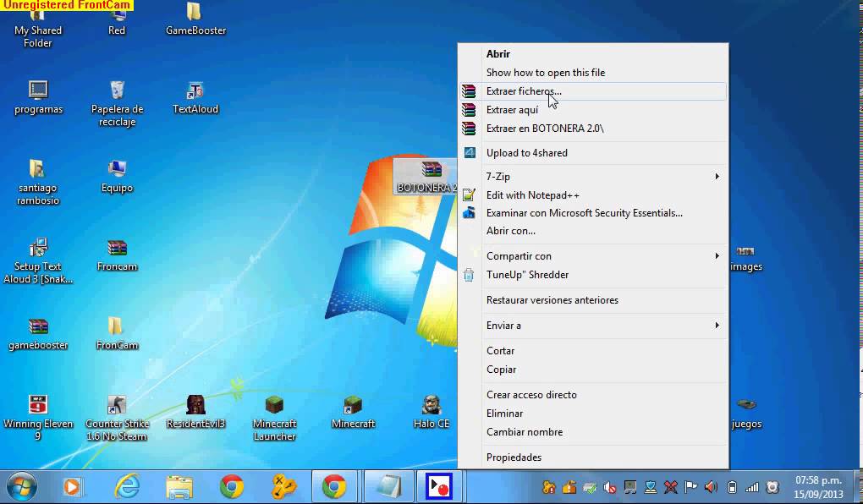Image resolution: width=863 pixels, height=504 pixels.
Task: Click the volume speaker tray icon
Action: (711, 487)
